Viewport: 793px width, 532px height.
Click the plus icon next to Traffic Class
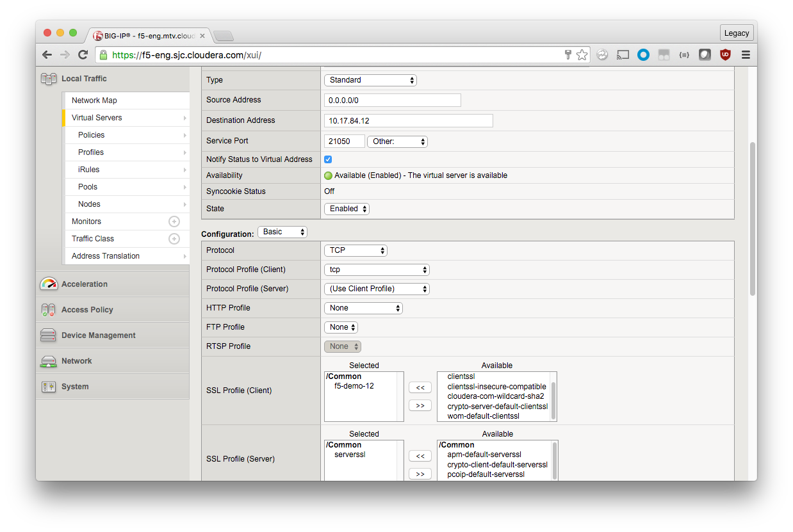point(174,239)
